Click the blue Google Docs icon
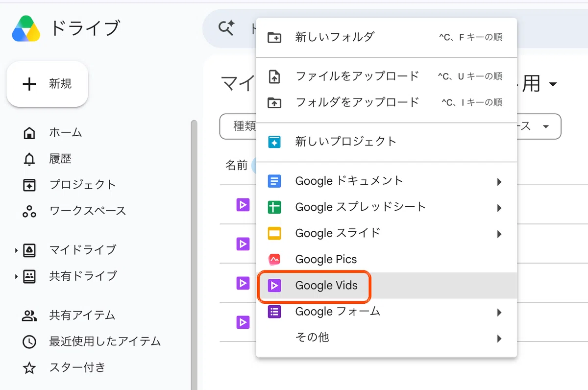This screenshot has width=588, height=390. pos(274,181)
